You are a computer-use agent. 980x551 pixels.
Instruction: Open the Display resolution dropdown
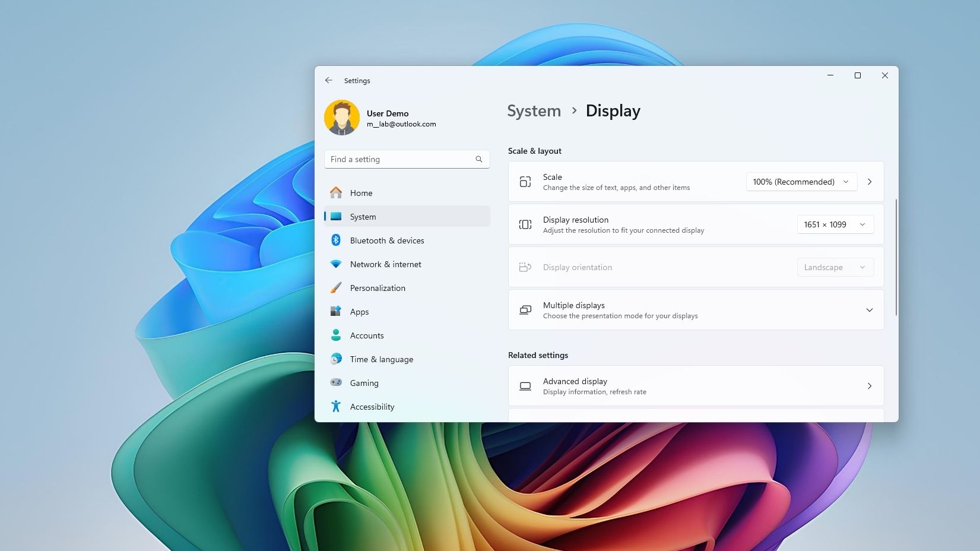835,224
